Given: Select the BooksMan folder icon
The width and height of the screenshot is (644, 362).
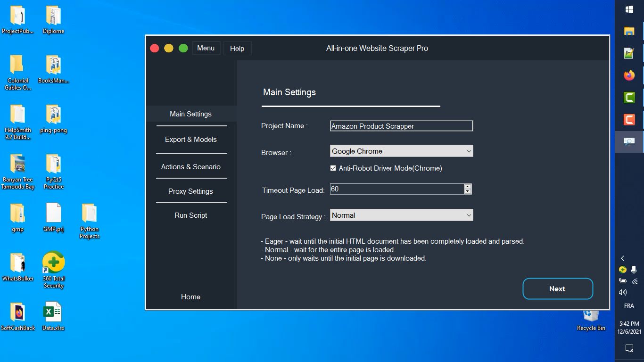Looking at the screenshot, I should 53,70.
